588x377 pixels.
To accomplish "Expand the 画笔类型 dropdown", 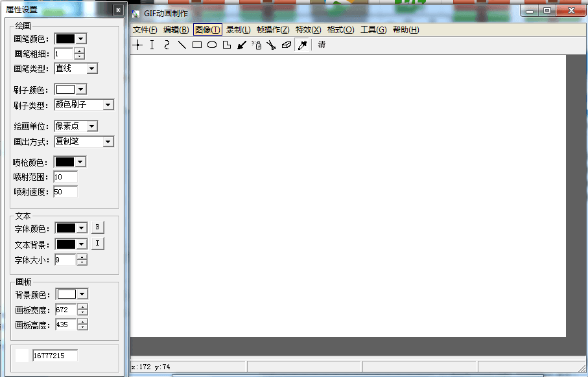I will (91, 69).
